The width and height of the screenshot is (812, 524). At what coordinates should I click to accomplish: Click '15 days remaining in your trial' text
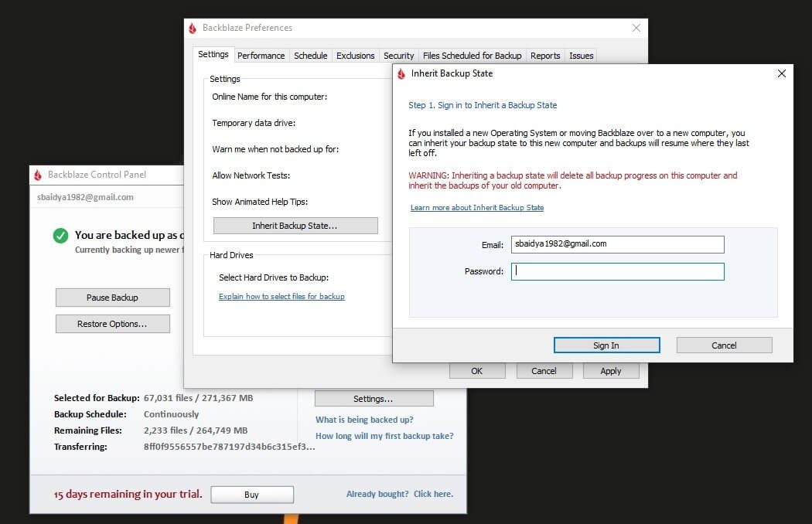[x=128, y=494]
